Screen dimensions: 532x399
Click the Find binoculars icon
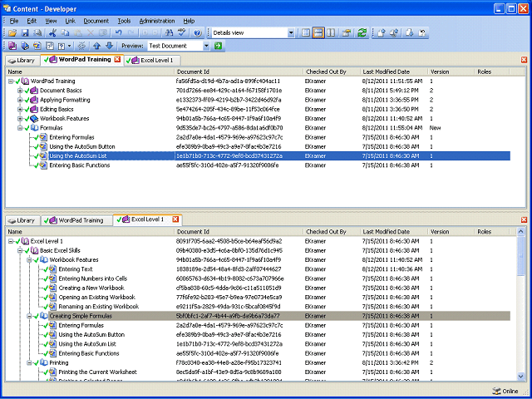(169, 33)
